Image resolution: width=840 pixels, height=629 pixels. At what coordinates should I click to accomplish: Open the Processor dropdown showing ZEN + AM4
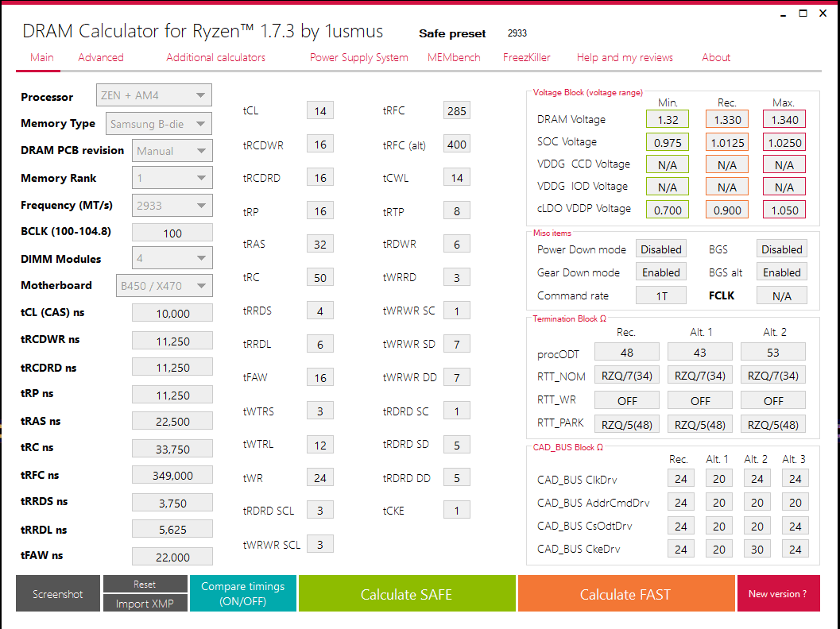pyautogui.click(x=153, y=95)
